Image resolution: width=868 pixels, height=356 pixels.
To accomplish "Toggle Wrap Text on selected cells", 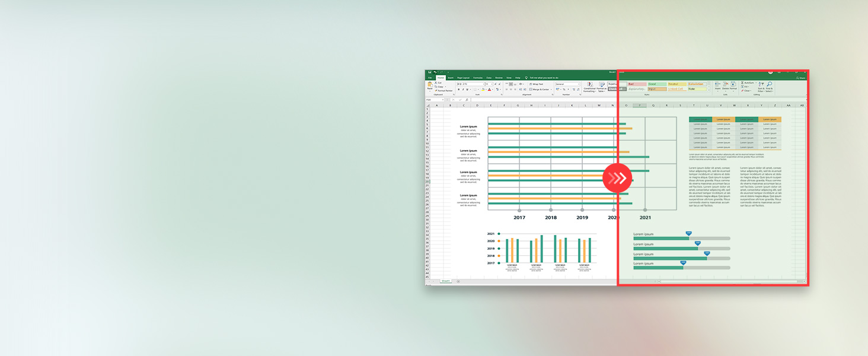I will [537, 84].
